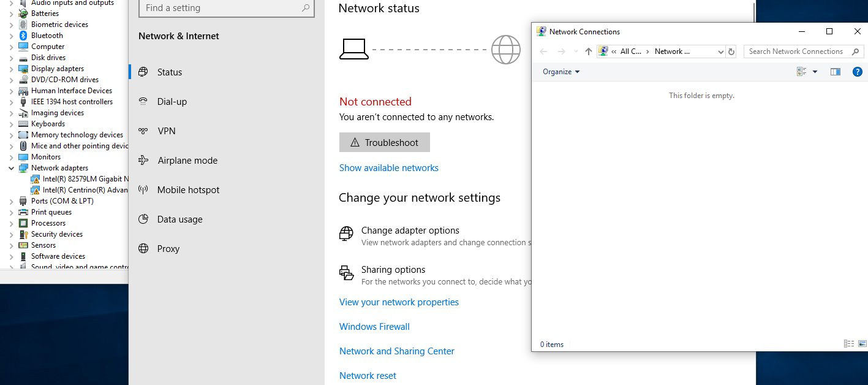Screen dimensions: 868x385
Task: Click the Network adapters folder icon
Action: (23, 168)
